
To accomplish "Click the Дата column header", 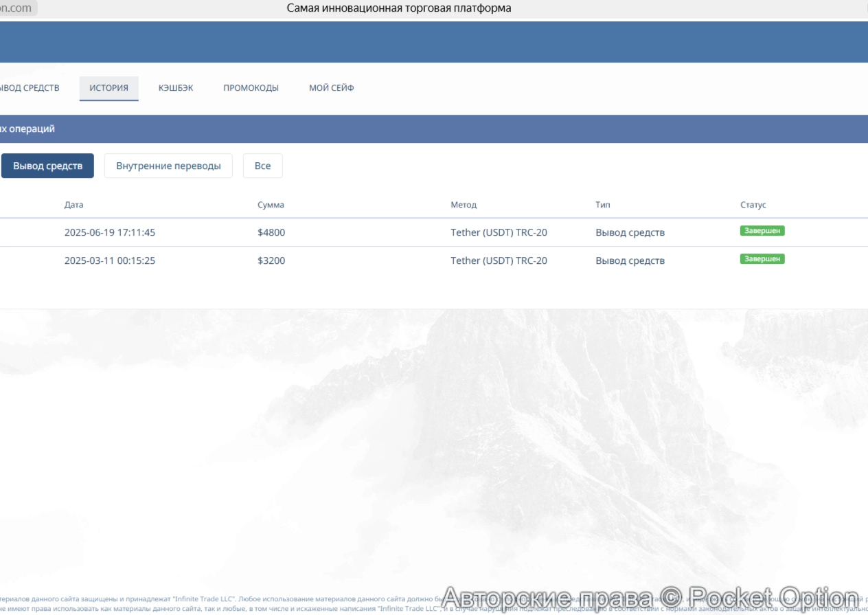I will coord(73,205).
